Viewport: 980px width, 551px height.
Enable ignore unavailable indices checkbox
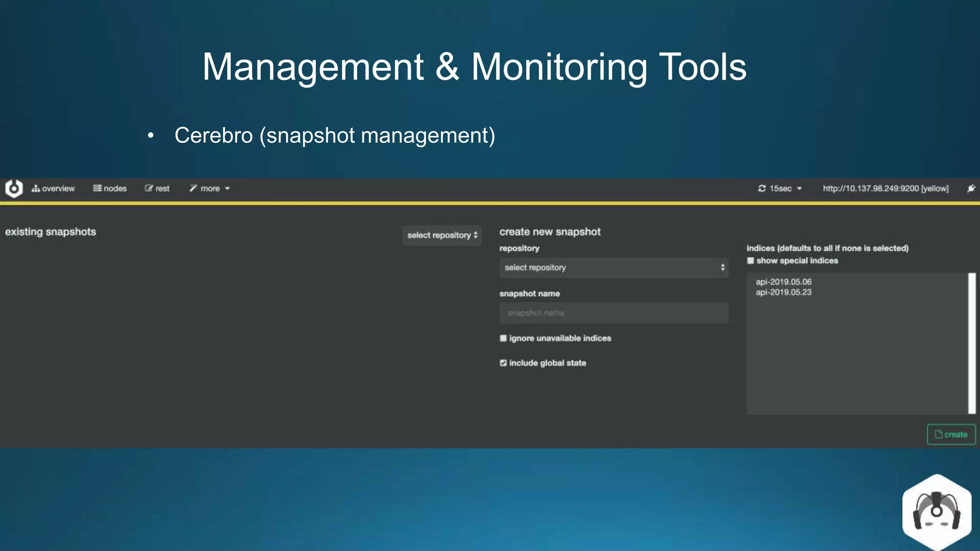click(503, 338)
